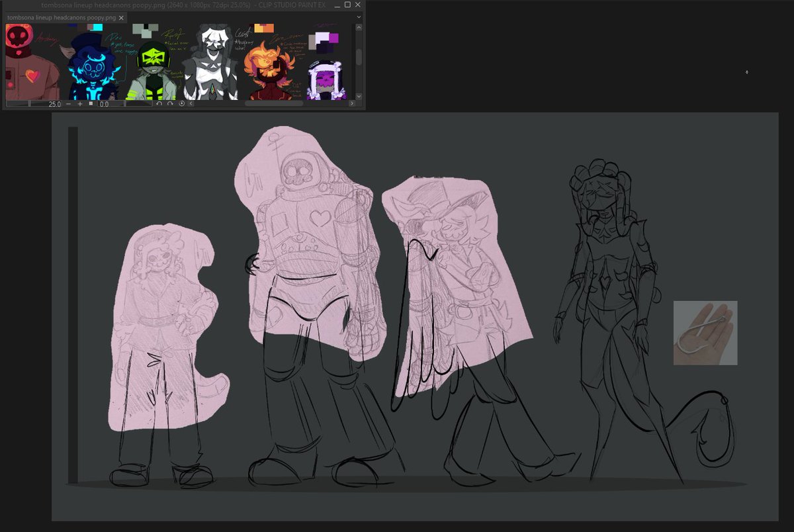
Task: Click the left scroll arrow below the preview
Action: [191, 104]
